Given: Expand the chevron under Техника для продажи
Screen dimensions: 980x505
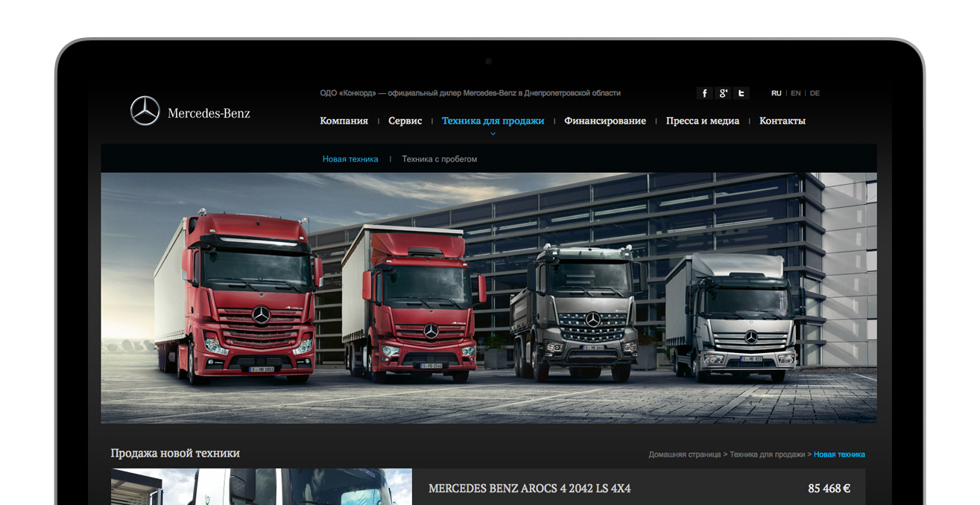Looking at the screenshot, I should click(493, 134).
